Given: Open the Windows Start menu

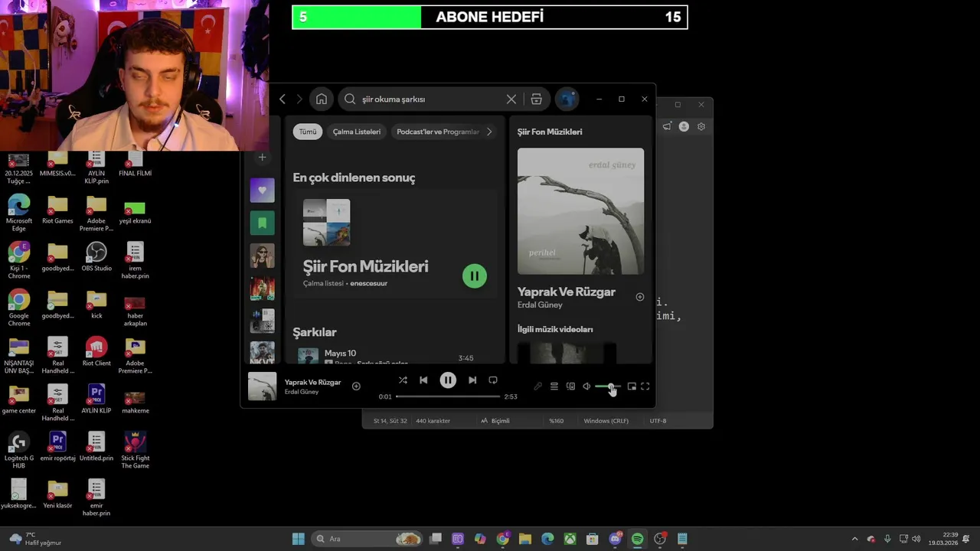Looking at the screenshot, I should (299, 539).
